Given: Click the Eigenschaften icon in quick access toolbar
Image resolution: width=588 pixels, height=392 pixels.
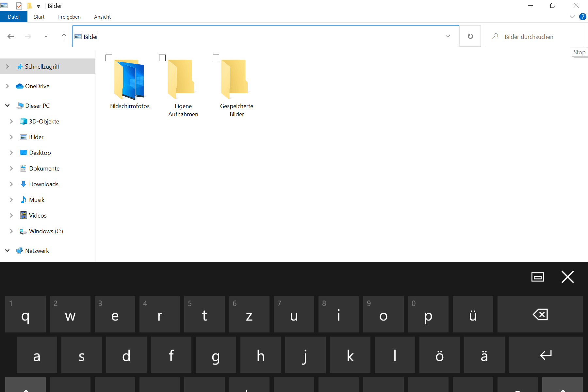Looking at the screenshot, I should tap(19, 6).
